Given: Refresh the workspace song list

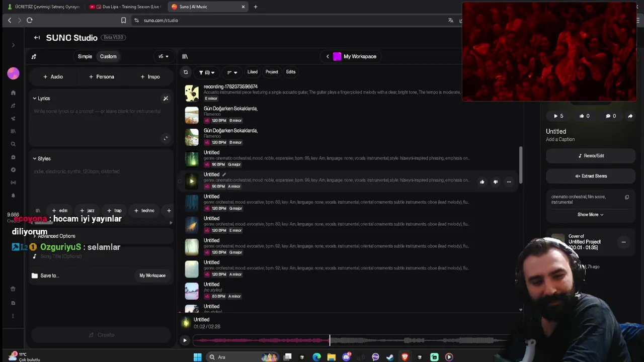Looking at the screenshot, I should [x=186, y=72].
